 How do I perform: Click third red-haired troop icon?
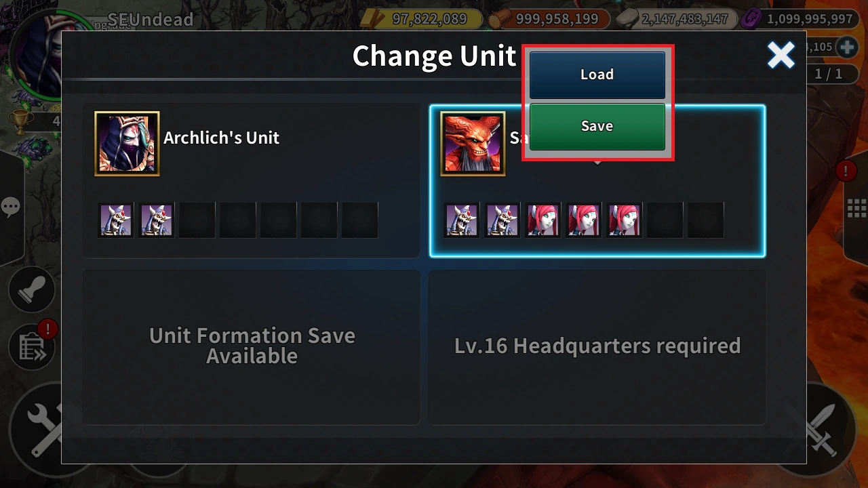(625, 220)
